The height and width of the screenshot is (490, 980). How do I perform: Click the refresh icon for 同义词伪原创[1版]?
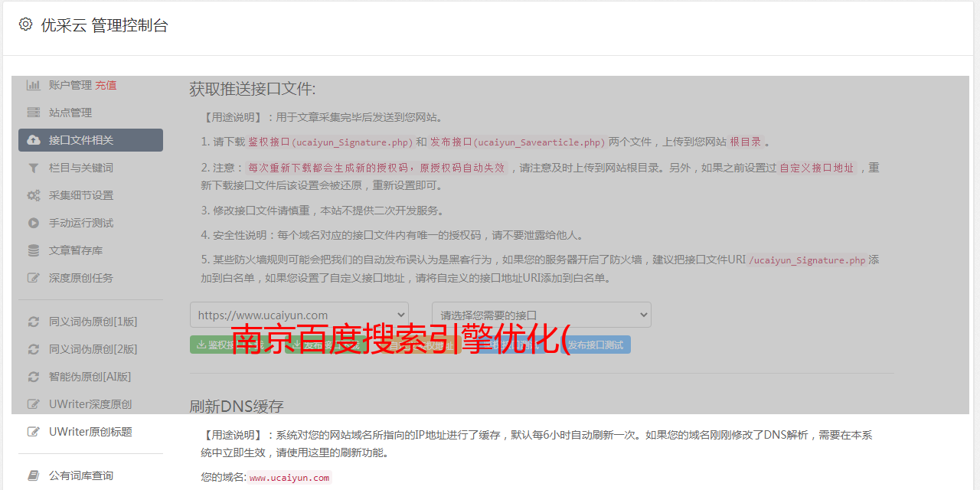[x=34, y=322]
